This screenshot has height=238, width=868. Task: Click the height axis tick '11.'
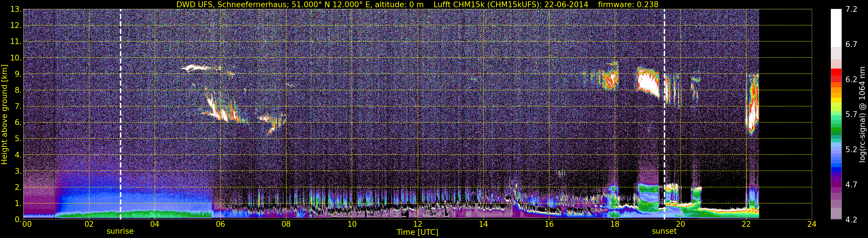point(16,42)
